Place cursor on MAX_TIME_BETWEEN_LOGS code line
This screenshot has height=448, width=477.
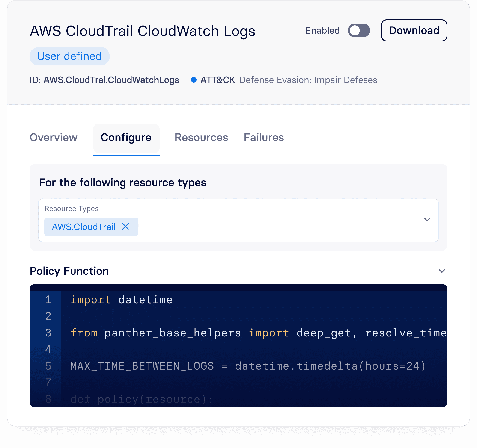tap(248, 366)
